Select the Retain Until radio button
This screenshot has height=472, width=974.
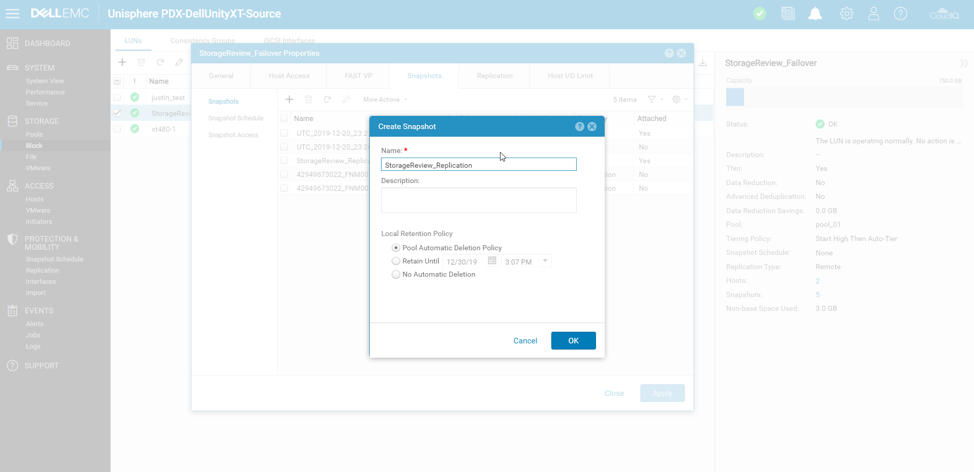(x=396, y=261)
